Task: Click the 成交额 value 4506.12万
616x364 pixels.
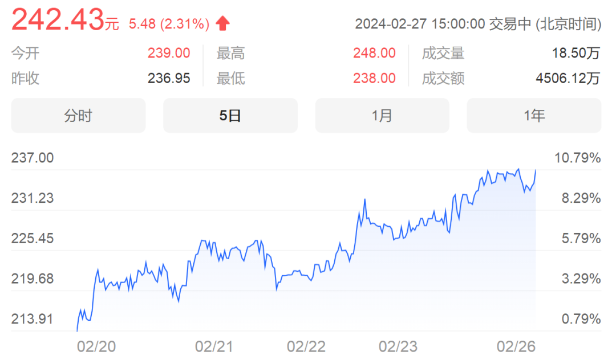Action: click(568, 78)
